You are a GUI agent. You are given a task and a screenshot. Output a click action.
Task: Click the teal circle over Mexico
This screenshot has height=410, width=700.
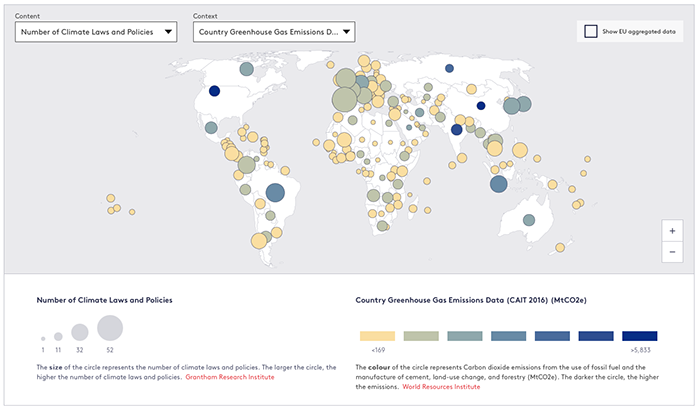[211, 128]
